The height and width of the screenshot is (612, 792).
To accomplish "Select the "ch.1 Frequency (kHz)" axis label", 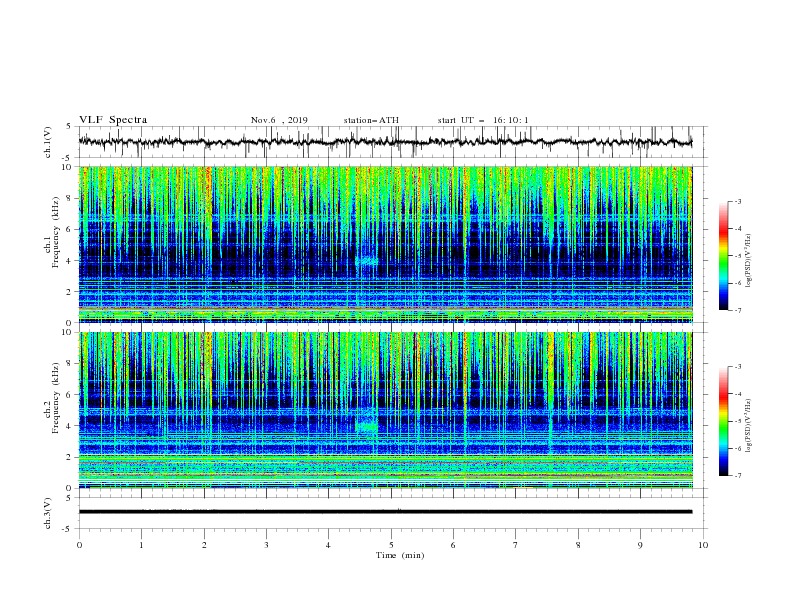I will click(52, 233).
